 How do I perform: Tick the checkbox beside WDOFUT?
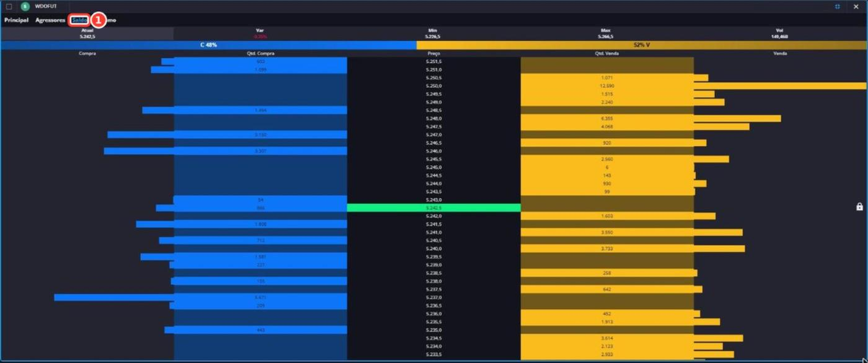tap(9, 6)
